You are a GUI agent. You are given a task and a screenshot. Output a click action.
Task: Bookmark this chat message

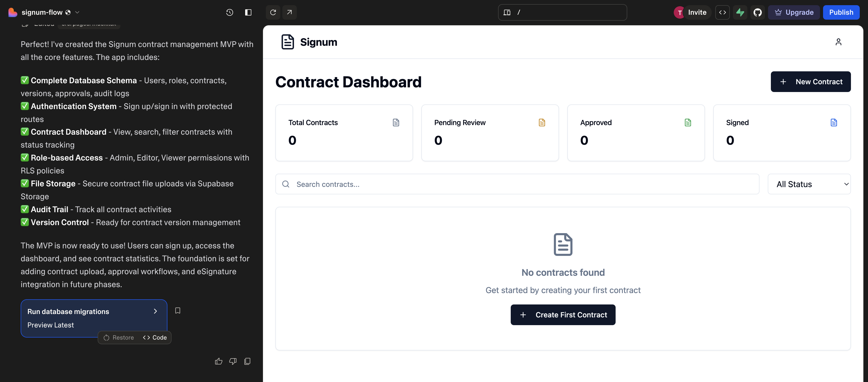pyautogui.click(x=177, y=310)
